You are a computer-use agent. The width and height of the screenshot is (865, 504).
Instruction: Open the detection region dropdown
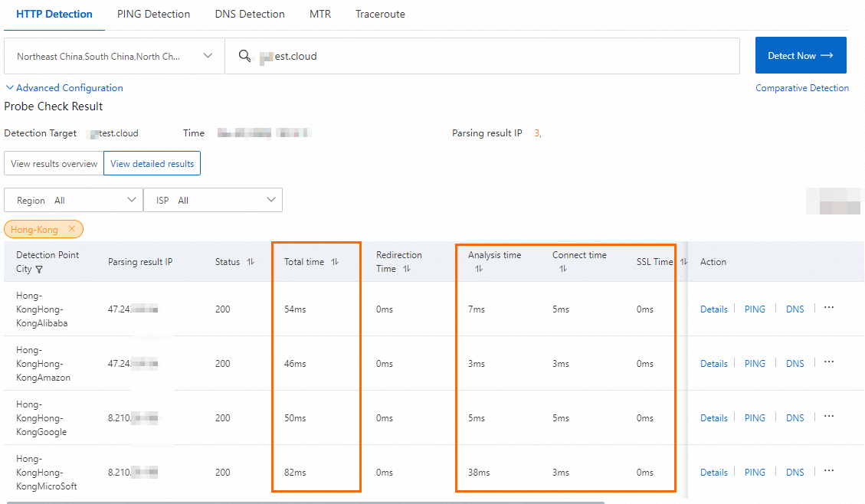[114, 56]
